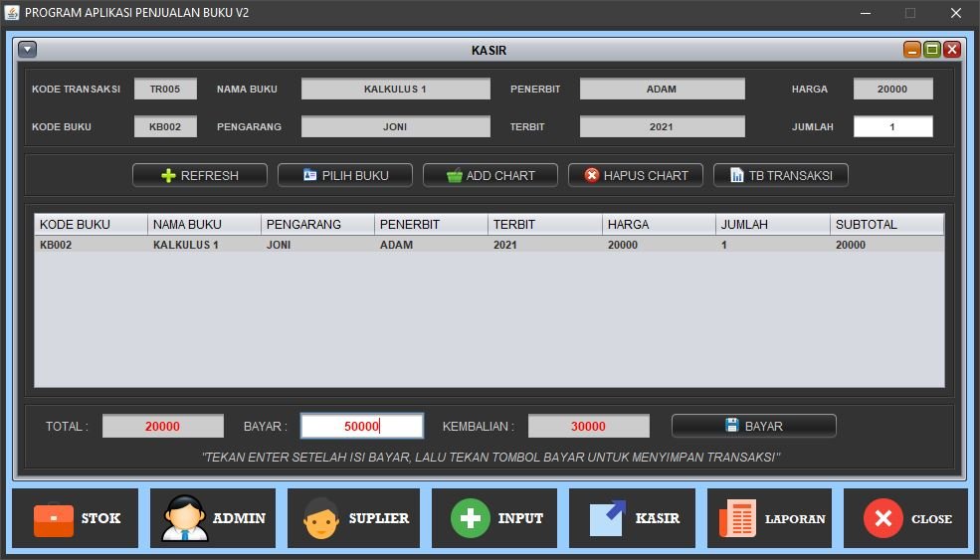The image size is (980, 560).
Task: Click the REFRESH button
Action: pos(200,175)
